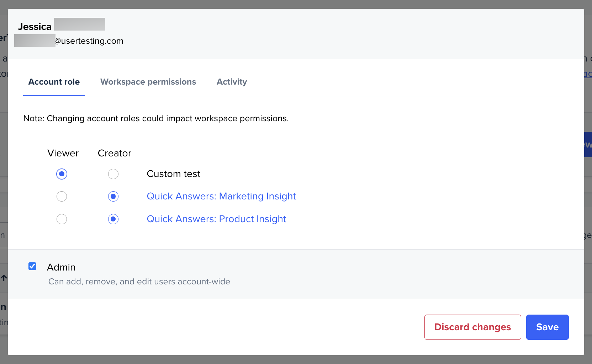Open the Quick Answers: Marketing Insight link
The image size is (592, 364).
[221, 196]
